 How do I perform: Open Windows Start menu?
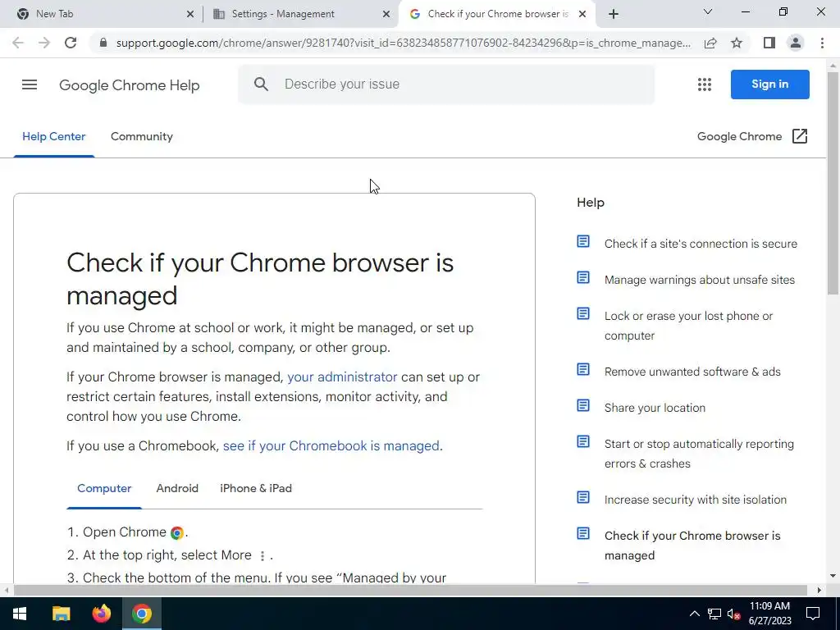click(20, 614)
